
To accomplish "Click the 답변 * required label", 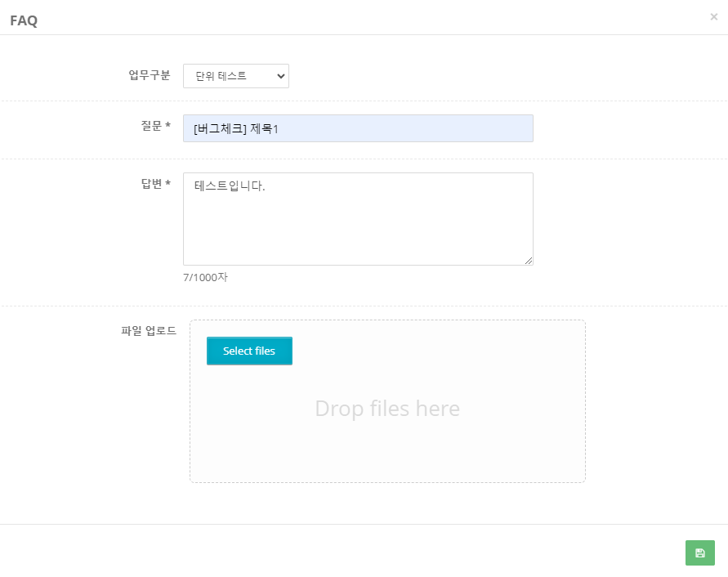I will (155, 184).
